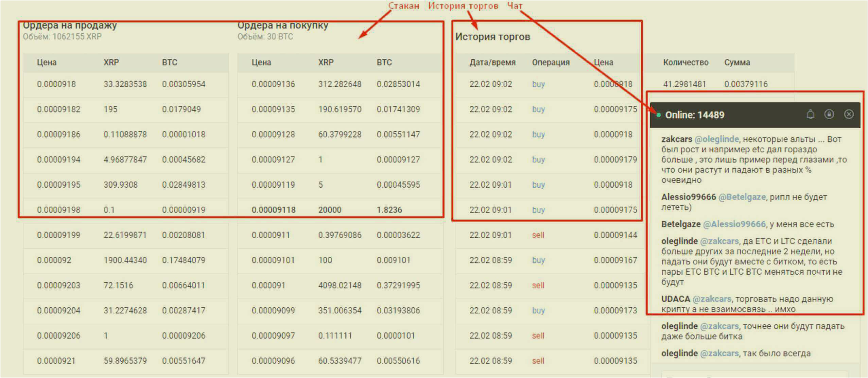
Task: Click the lock icon in chat header
Action: [x=829, y=114]
